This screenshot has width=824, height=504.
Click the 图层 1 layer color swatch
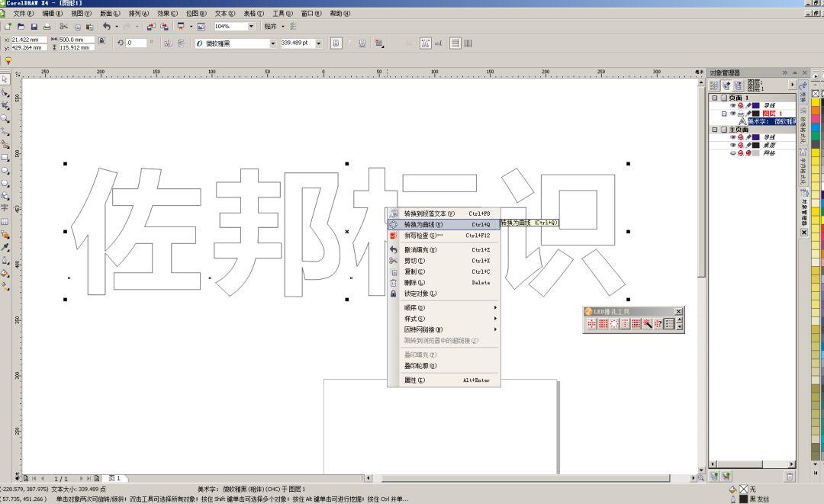[755, 114]
